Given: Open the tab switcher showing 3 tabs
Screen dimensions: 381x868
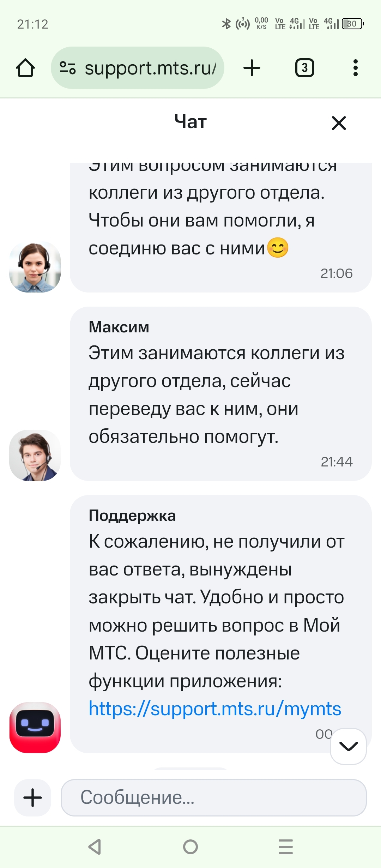Looking at the screenshot, I should [x=304, y=68].
